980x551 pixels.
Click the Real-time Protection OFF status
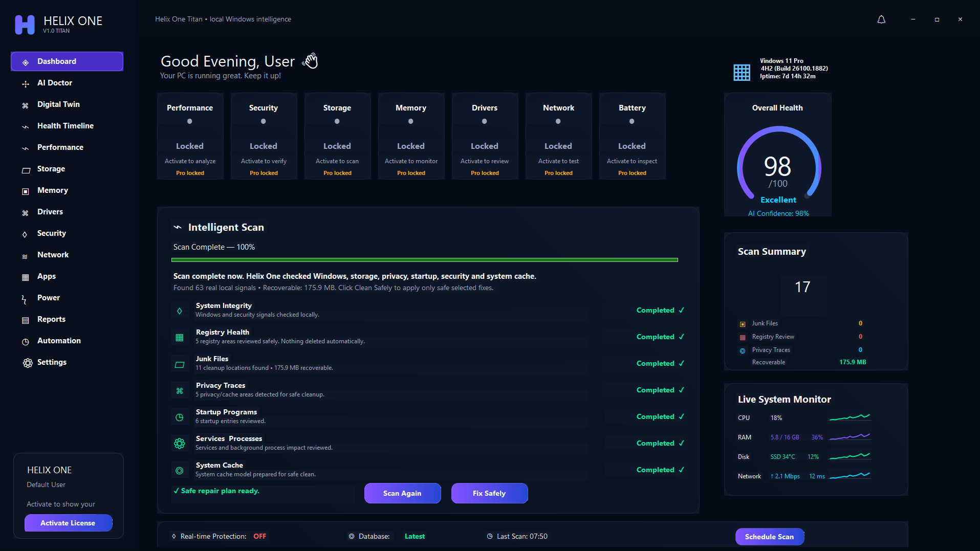[x=260, y=536]
